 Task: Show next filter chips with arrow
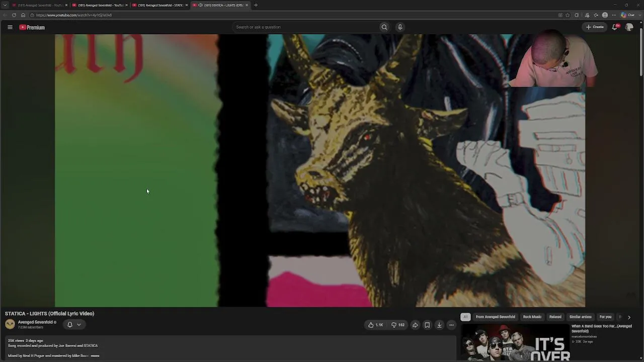pyautogui.click(x=629, y=317)
